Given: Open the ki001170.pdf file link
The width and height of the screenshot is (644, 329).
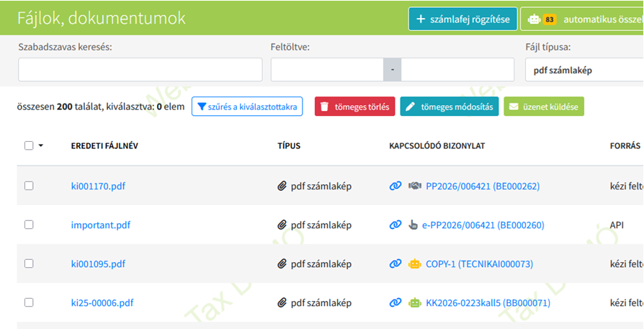Looking at the screenshot, I should pos(98,186).
